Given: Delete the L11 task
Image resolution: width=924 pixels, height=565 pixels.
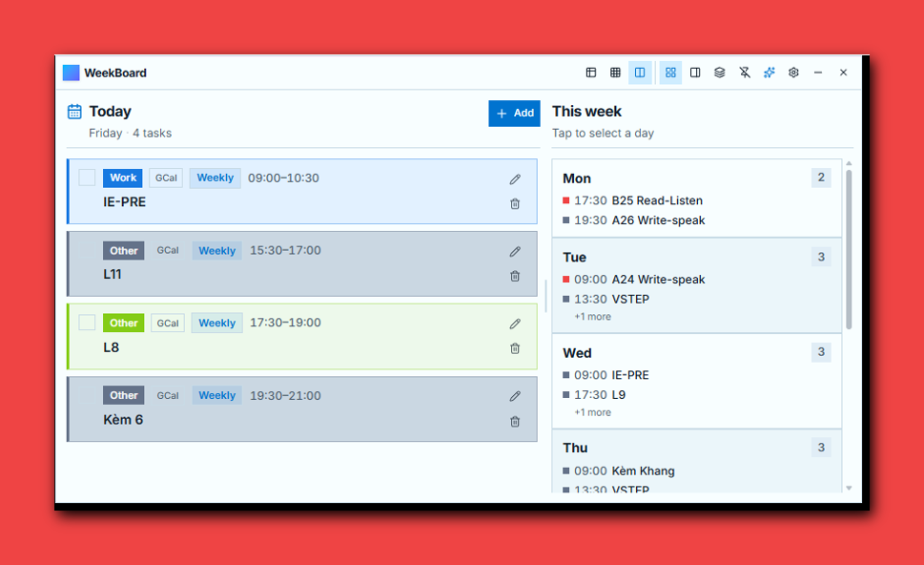Looking at the screenshot, I should pyautogui.click(x=515, y=276).
